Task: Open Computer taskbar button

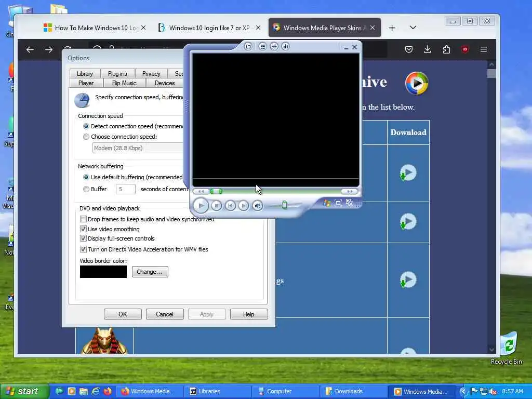Action: [286, 391]
